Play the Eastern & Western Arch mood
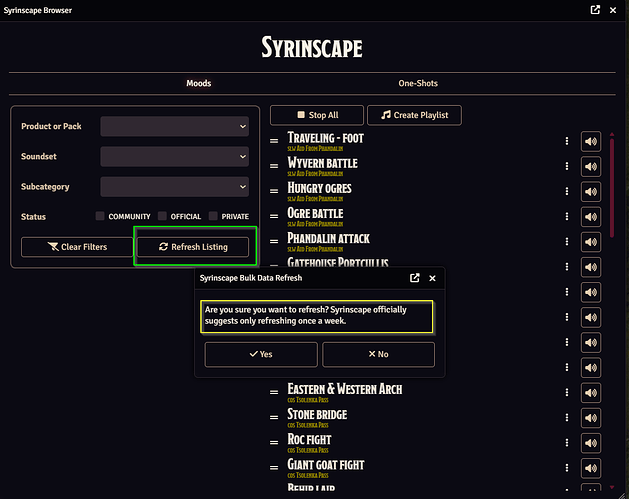This screenshot has width=629, height=499. (591, 393)
